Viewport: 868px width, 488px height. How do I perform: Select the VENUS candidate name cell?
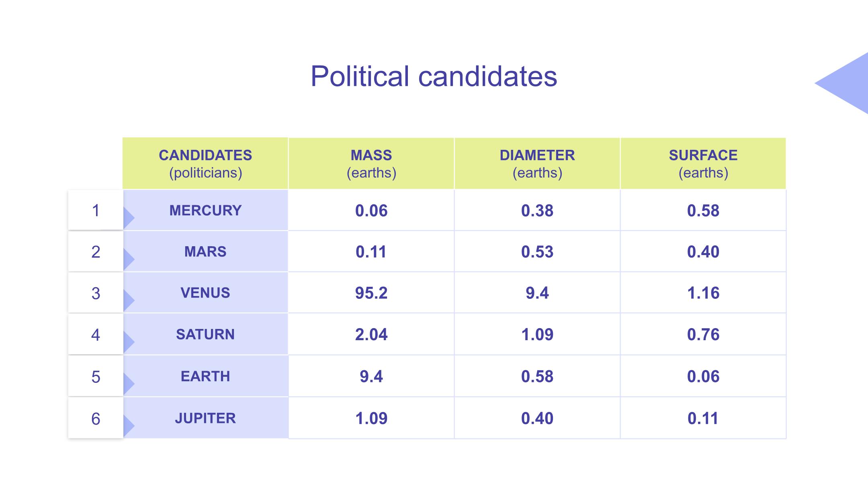tap(205, 293)
